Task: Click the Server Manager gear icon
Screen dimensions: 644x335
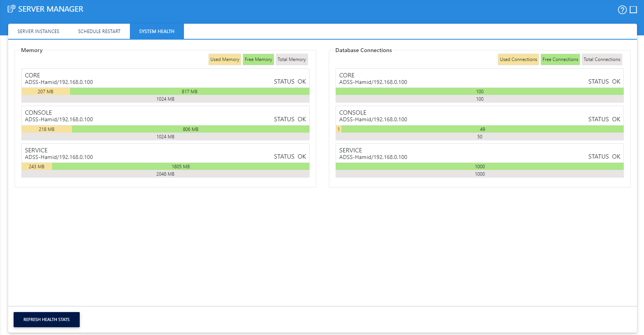Action: point(12,9)
